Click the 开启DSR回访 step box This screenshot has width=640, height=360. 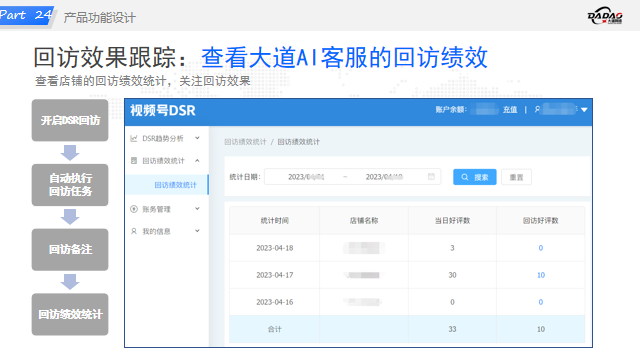(x=70, y=120)
